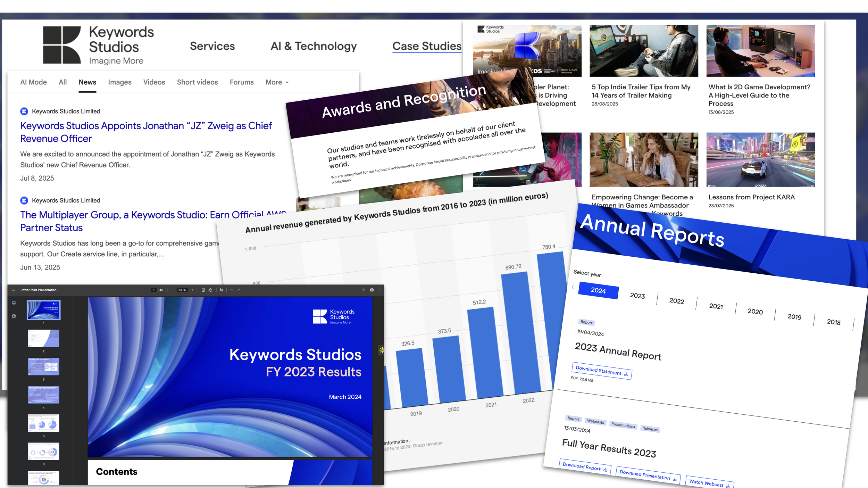Rotate the PDF counterclockwise

(210, 290)
